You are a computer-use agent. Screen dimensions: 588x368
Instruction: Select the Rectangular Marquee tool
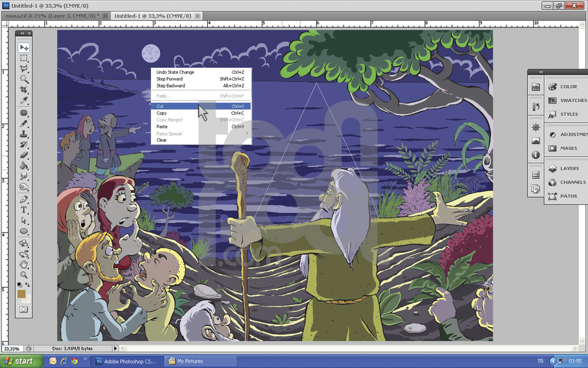click(24, 58)
